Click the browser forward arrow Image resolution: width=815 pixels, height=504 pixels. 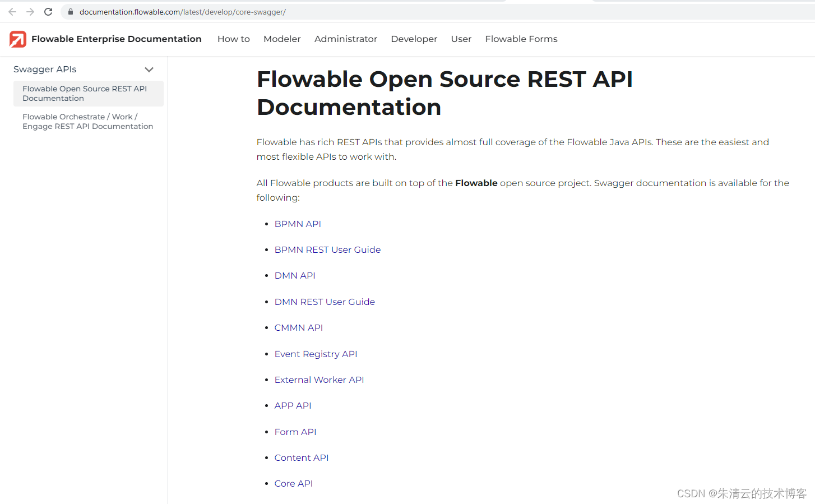pos(30,12)
